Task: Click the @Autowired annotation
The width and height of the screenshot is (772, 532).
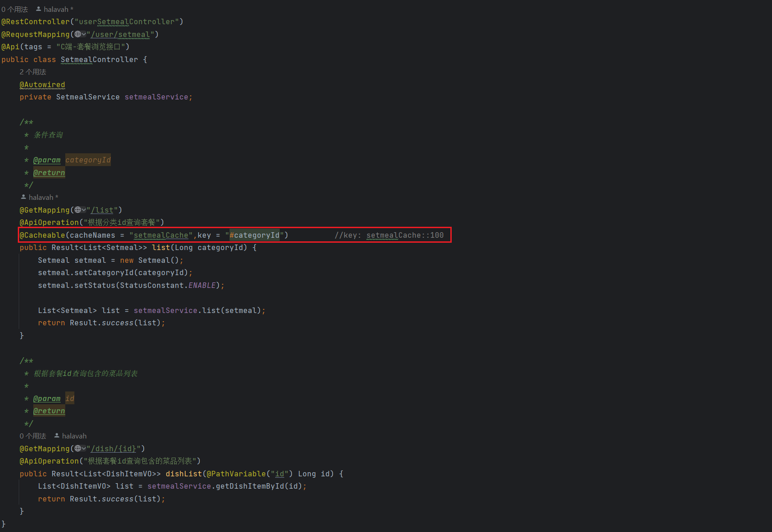Action: [x=42, y=85]
